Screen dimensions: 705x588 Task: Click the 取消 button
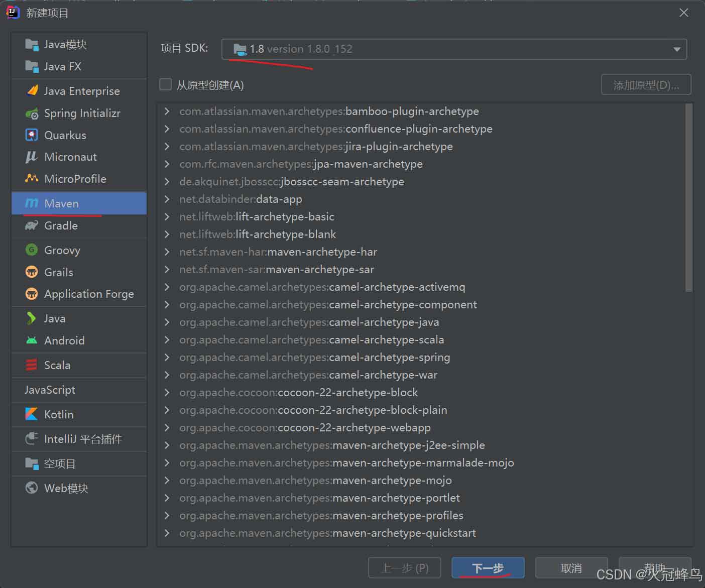point(571,568)
